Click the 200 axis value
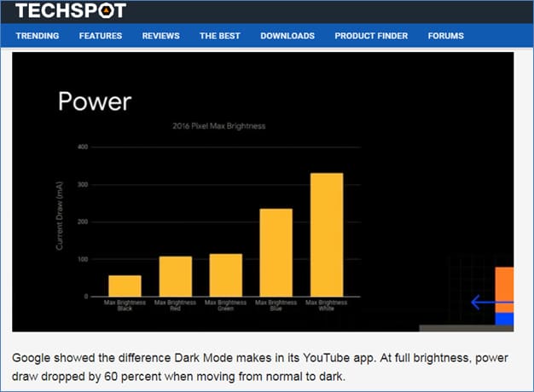This screenshot has width=534, height=392. click(x=83, y=222)
